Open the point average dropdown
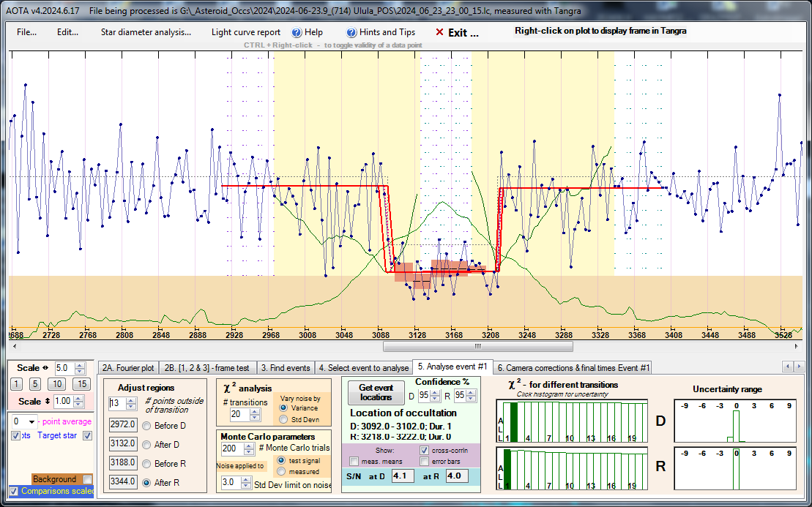 tap(31, 421)
